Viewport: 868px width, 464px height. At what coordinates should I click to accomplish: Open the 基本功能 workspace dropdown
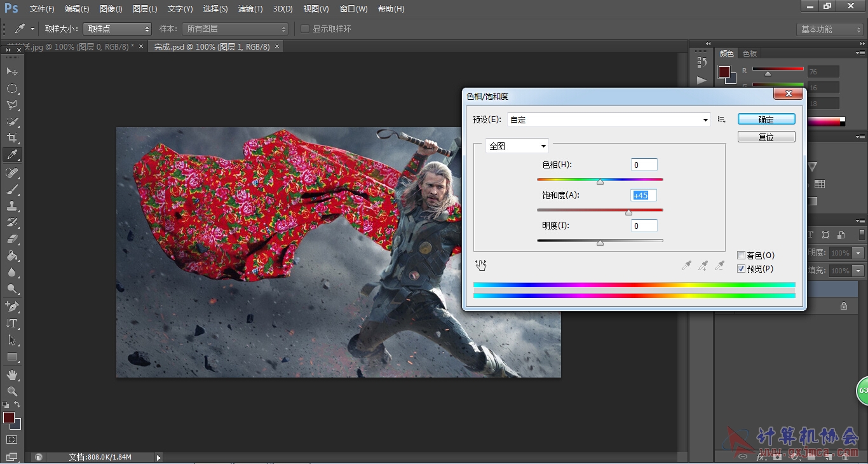(830, 29)
